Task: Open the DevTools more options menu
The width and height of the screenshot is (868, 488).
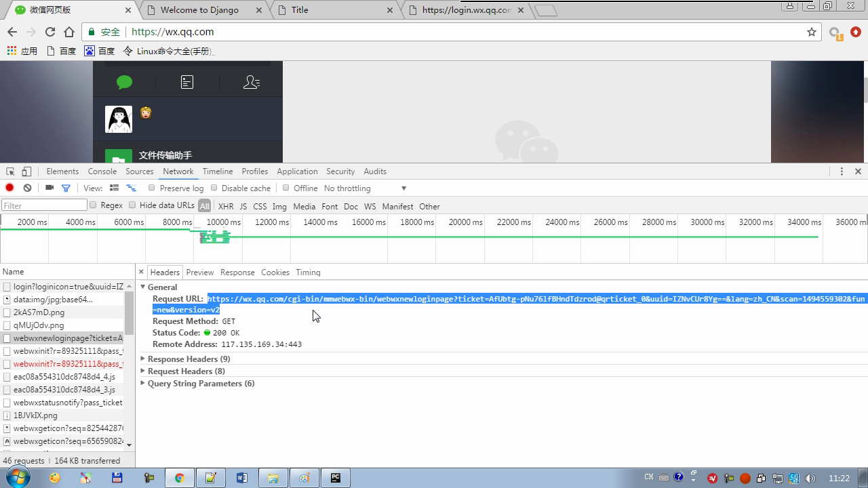Action: pos(842,171)
